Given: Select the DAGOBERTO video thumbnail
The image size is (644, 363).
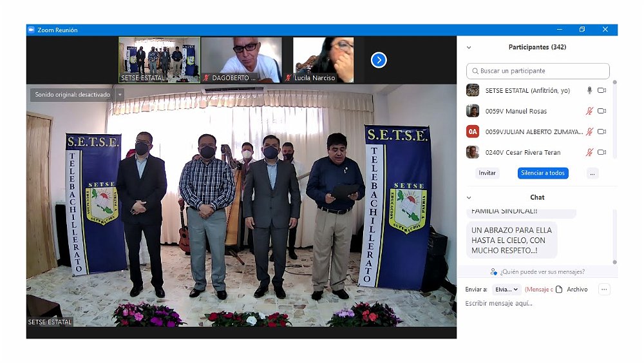Looking at the screenshot, I should point(241,60).
